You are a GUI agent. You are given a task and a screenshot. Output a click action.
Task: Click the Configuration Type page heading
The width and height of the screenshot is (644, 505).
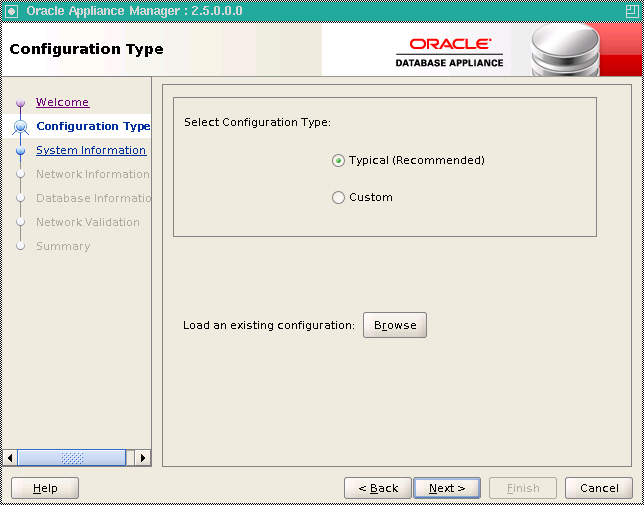(86, 49)
